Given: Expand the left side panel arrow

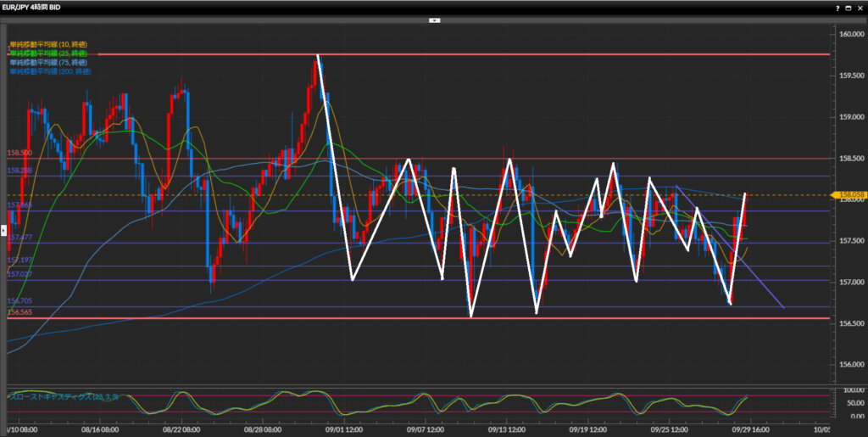Looking at the screenshot, I should (3, 229).
